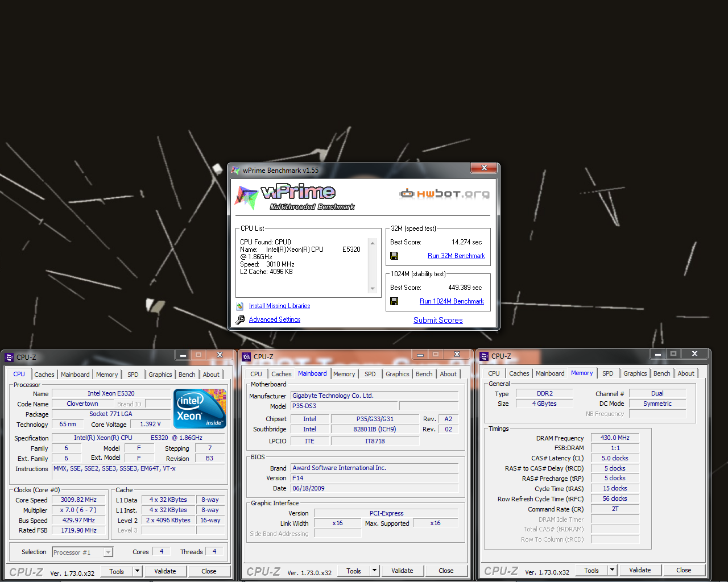The height and width of the screenshot is (582, 728).
Task: Click BIOS Date value 06/18/2009
Action: coord(374,488)
